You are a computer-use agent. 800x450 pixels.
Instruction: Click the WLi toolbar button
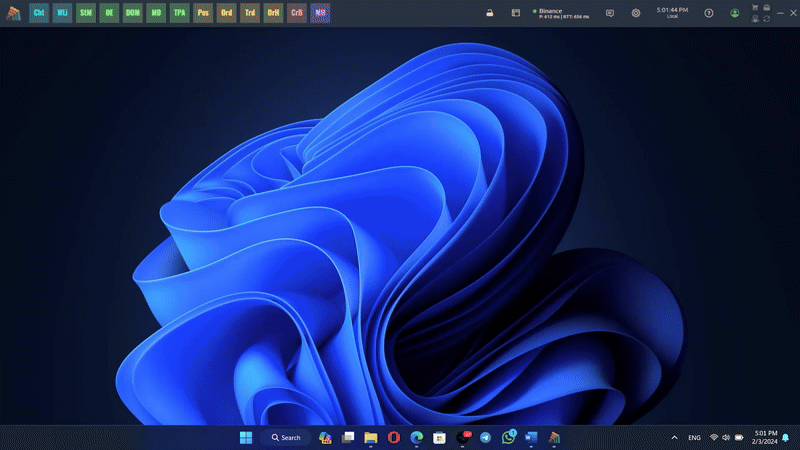[x=63, y=13]
